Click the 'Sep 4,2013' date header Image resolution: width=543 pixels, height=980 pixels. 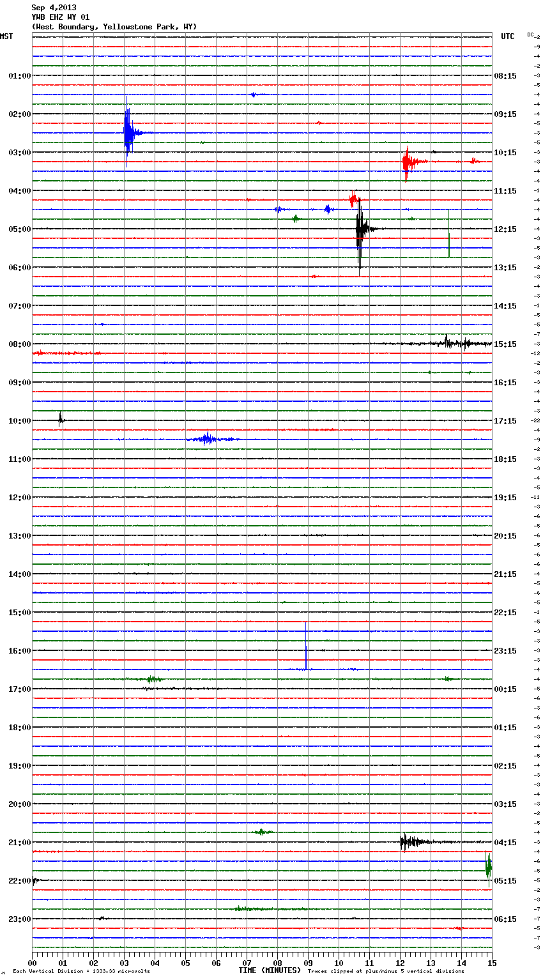54,8
